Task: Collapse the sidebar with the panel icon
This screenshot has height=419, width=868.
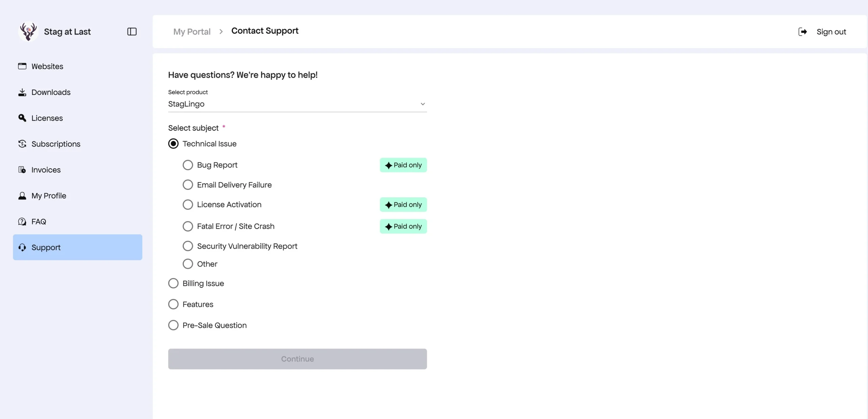Action: coord(132,32)
